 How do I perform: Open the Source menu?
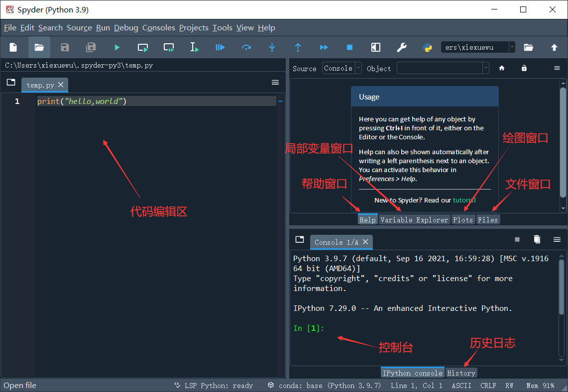point(79,28)
